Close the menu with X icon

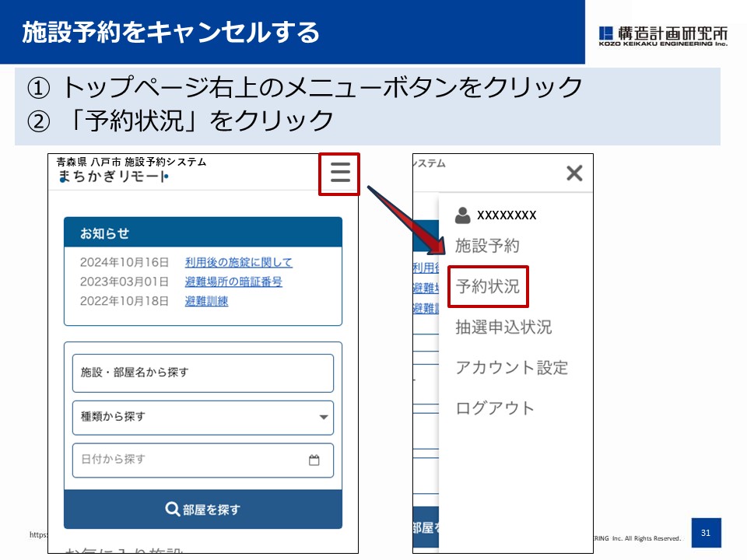pos(574,173)
